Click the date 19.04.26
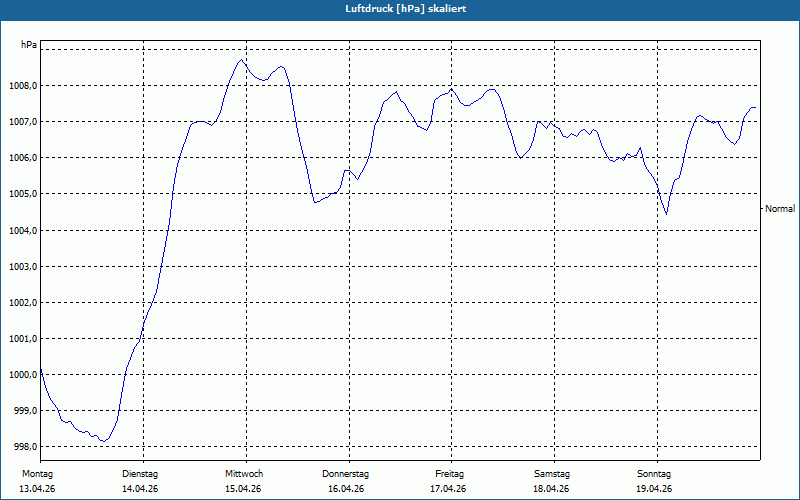This screenshot has width=800, height=500. (654, 489)
